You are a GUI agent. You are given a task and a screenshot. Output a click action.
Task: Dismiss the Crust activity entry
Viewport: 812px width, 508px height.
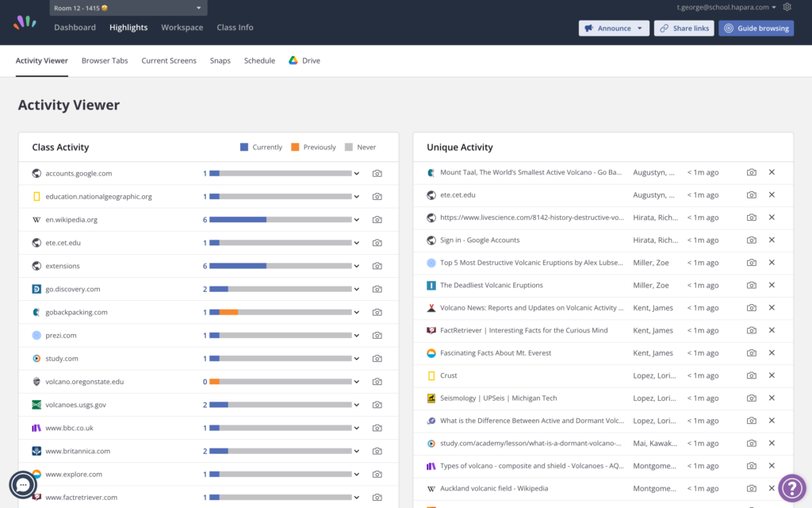(x=771, y=375)
